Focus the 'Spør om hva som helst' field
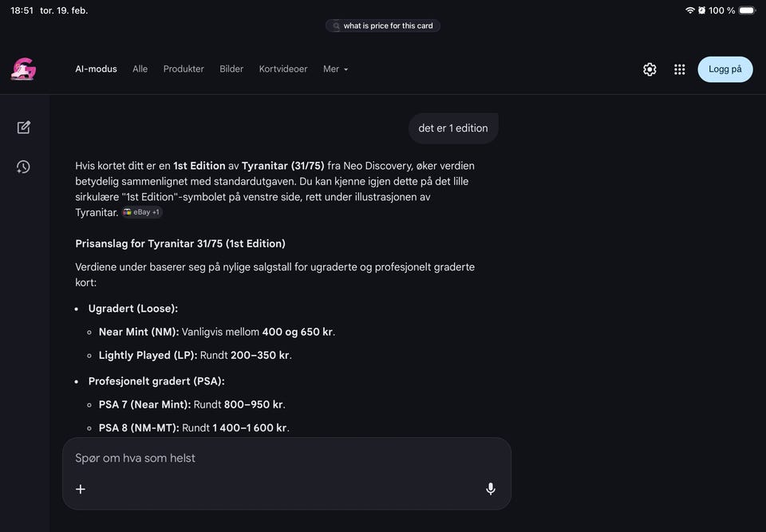Viewport: 766px width, 532px height. click(x=271, y=459)
